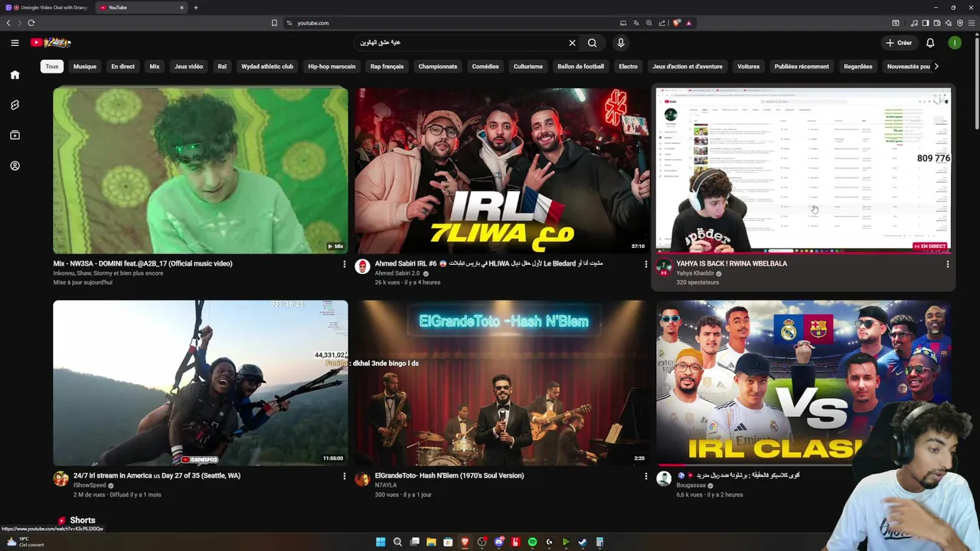980x551 pixels.
Task: Open Subscriptions from the left sidebar
Action: tap(15, 135)
